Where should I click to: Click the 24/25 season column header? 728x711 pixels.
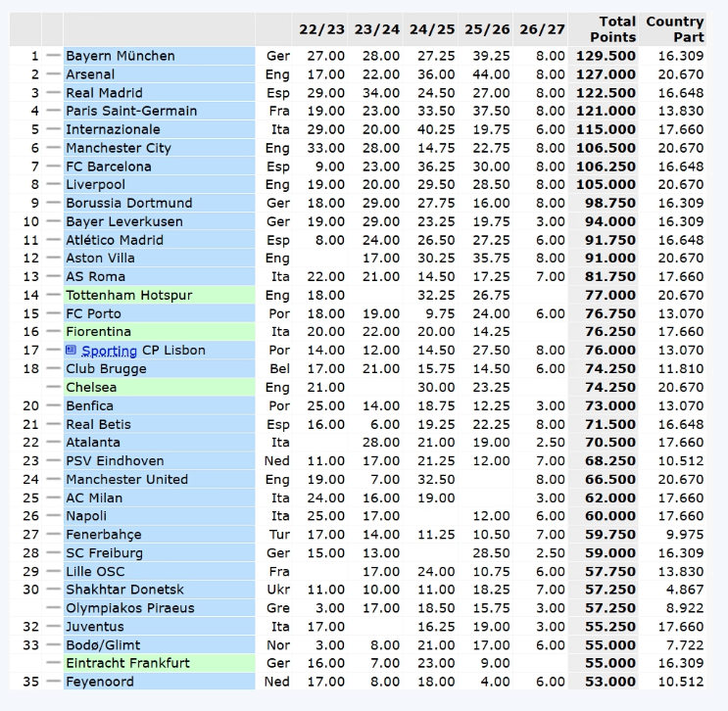[x=432, y=29]
